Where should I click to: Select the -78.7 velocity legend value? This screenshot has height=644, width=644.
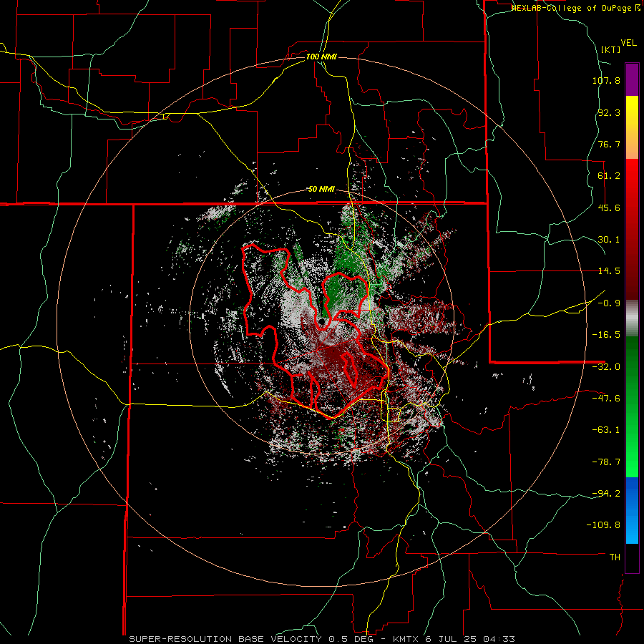click(x=606, y=462)
